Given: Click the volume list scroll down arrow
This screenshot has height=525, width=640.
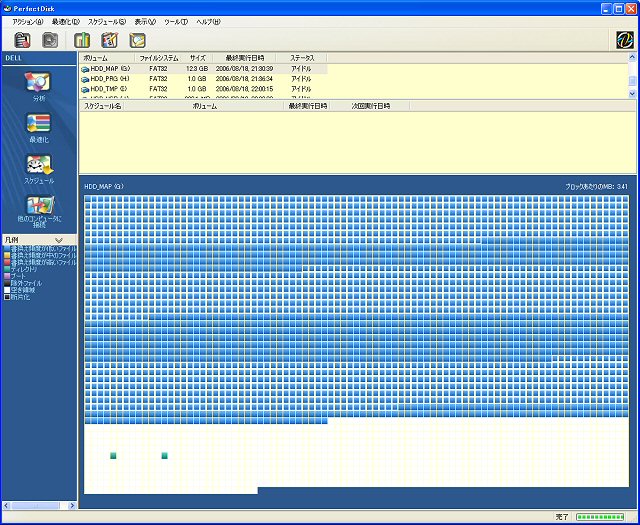Looking at the screenshot, I should 632,94.
